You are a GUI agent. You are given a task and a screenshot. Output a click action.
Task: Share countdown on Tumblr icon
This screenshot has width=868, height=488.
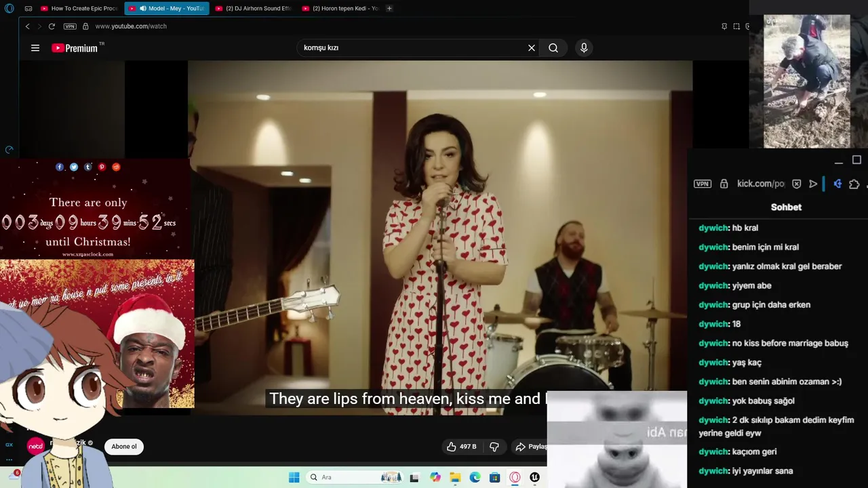pyautogui.click(x=88, y=167)
